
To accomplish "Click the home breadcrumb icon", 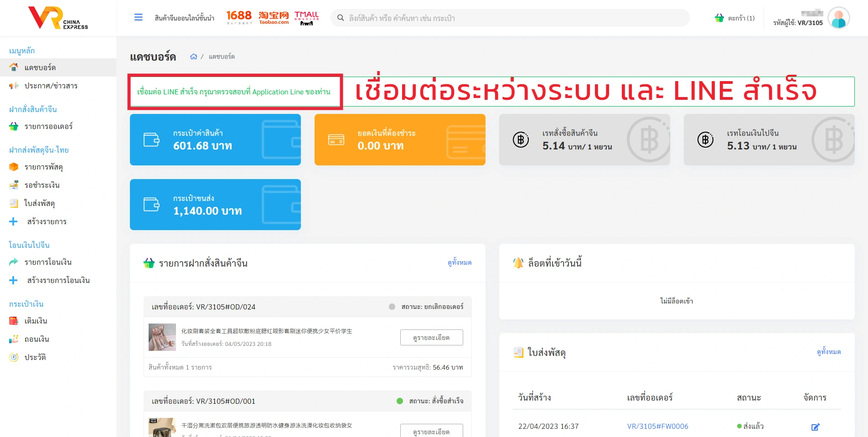I will (x=194, y=57).
